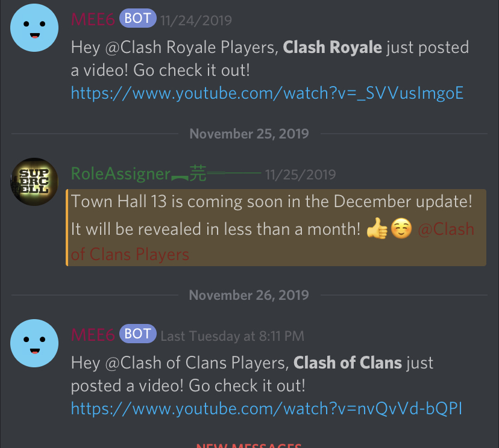Click the BOT badge next to Last Tuesday
499x448 pixels.
click(138, 334)
